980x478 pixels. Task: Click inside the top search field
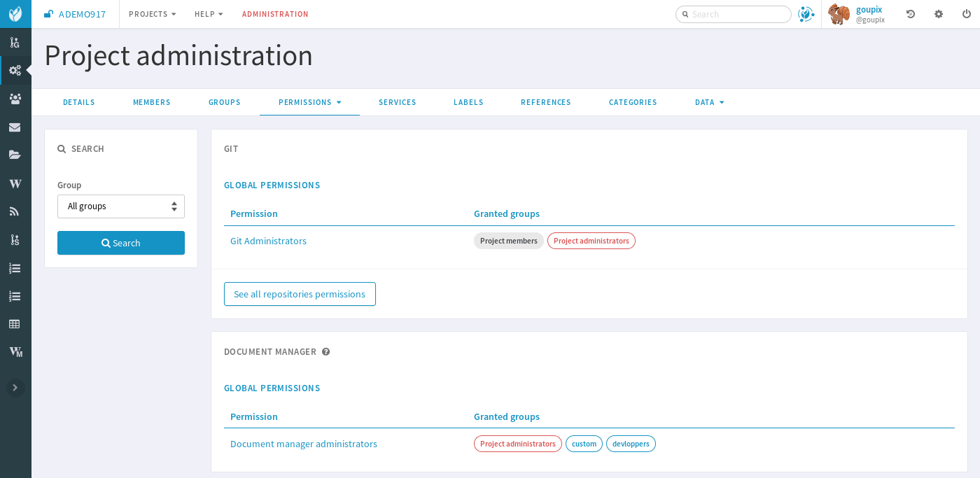[733, 14]
